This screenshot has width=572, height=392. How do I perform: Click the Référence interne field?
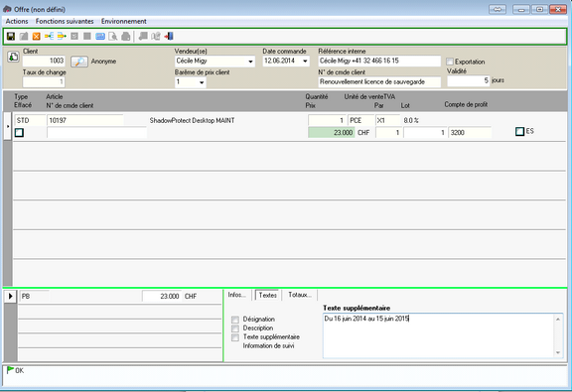tap(379, 61)
